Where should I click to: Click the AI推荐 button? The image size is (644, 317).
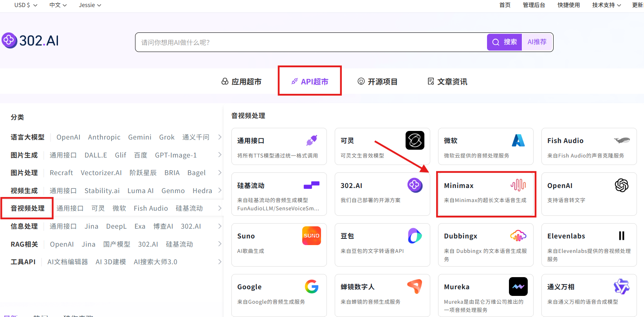click(537, 42)
